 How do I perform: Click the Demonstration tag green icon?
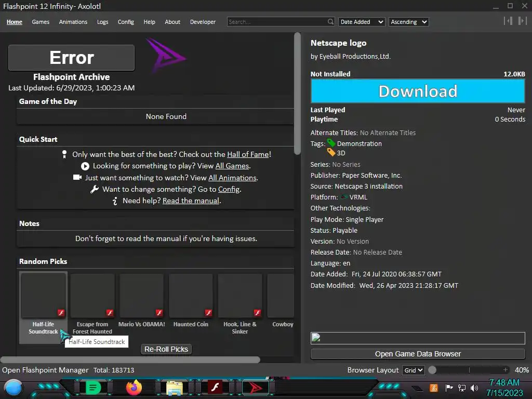pyautogui.click(x=331, y=143)
